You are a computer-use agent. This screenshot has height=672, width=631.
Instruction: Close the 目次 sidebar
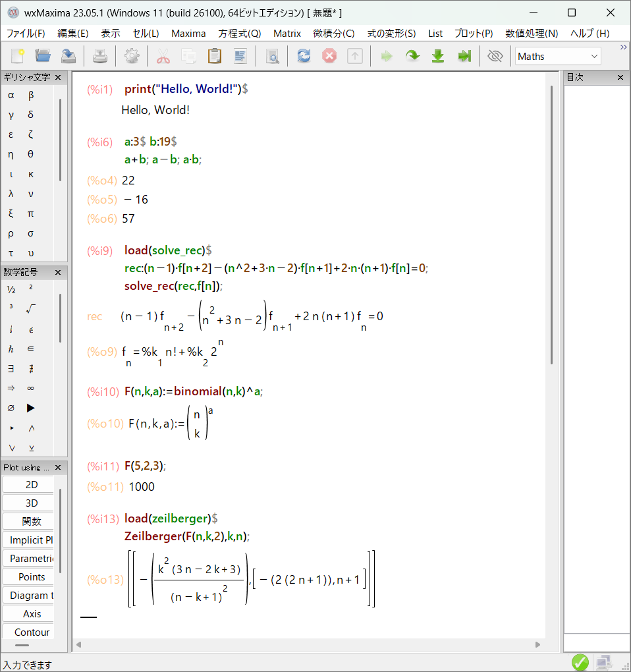[x=620, y=78]
